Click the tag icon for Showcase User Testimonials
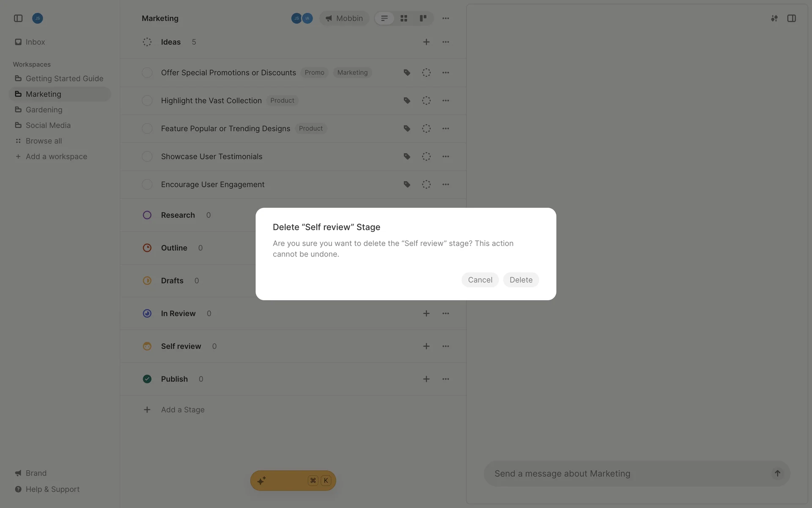This screenshot has width=812, height=508. (x=407, y=157)
